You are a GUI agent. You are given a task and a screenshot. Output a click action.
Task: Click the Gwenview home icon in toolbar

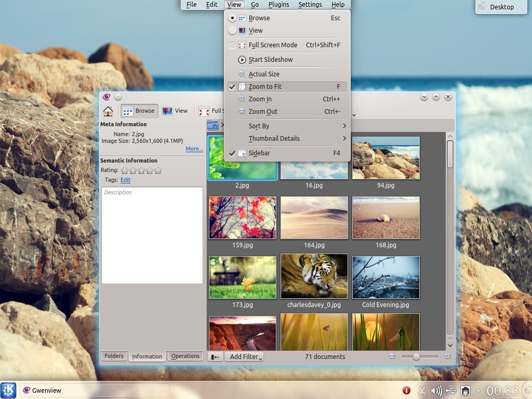(x=108, y=111)
